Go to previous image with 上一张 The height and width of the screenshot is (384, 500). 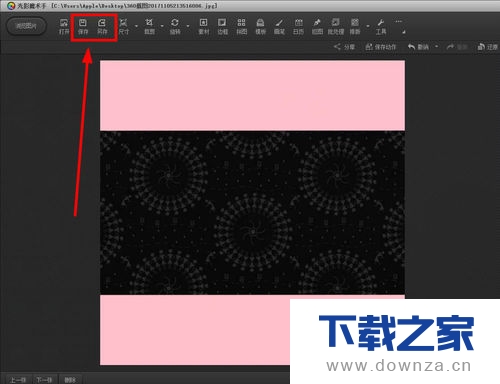[x=17, y=380]
